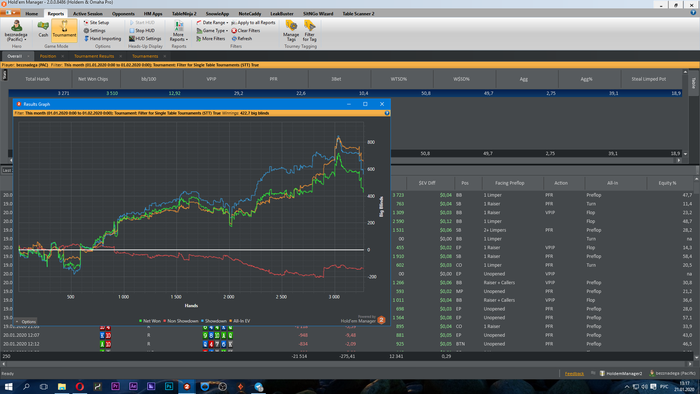Viewport: 700px width, 394px height.
Task: Click the Feedback link in status bar
Action: tap(574, 373)
